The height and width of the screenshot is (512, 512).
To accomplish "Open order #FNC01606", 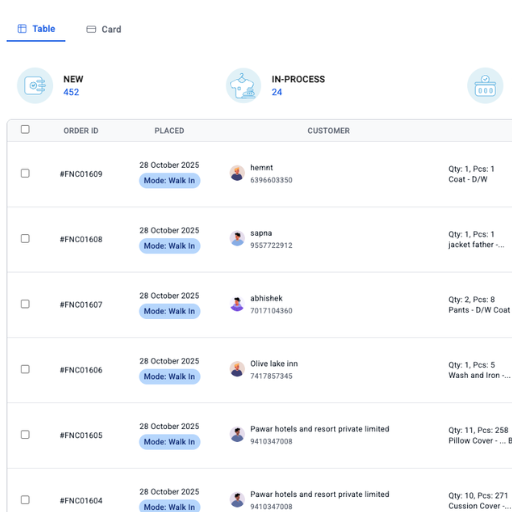I will [x=81, y=370].
